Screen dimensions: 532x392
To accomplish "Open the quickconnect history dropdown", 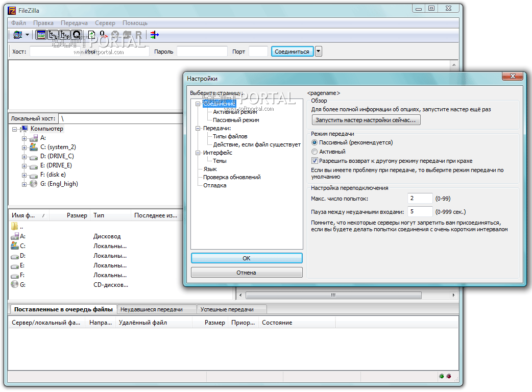I will pyautogui.click(x=318, y=52).
